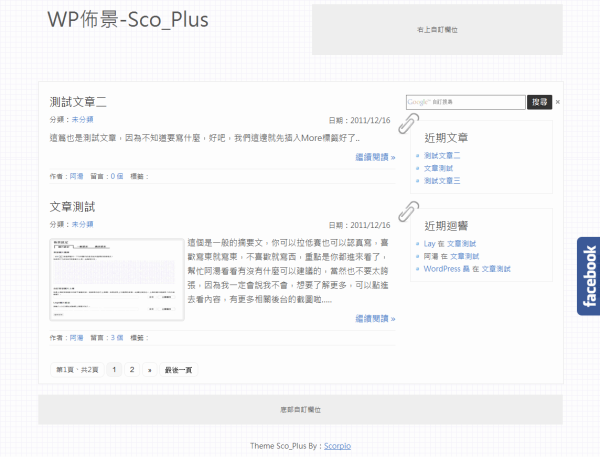Open the 3 個 comments link
This screenshot has height=457, width=600.
(x=116, y=338)
